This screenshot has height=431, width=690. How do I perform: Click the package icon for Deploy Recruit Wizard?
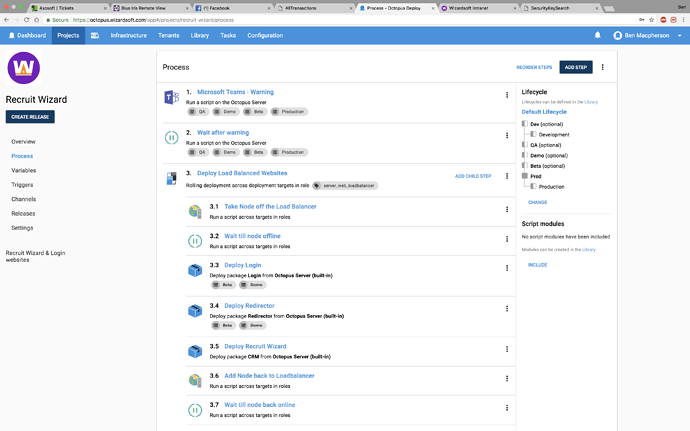click(x=195, y=351)
